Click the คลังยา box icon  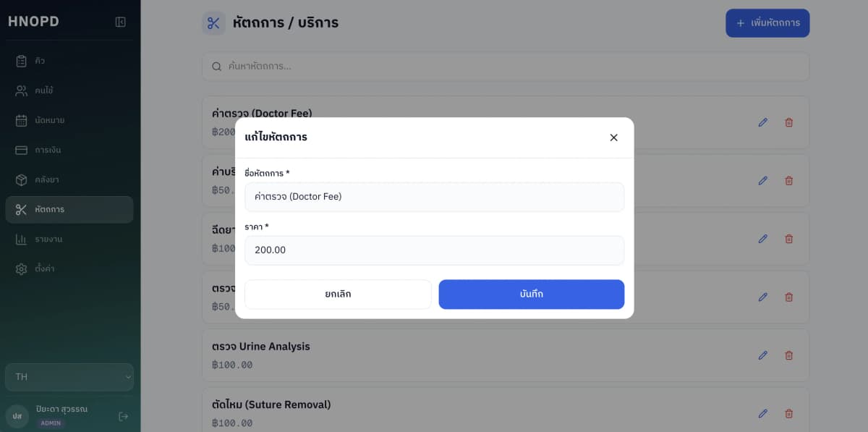[x=22, y=179]
